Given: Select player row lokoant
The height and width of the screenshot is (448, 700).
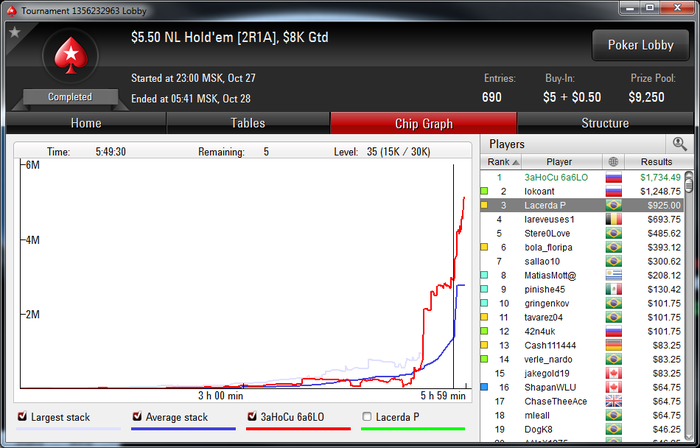Looking at the screenshot, I should point(582,191).
